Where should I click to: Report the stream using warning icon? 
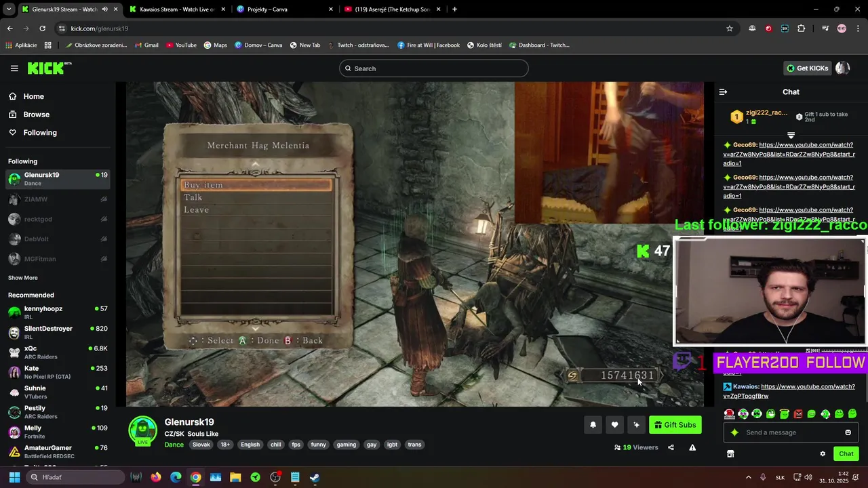click(692, 447)
